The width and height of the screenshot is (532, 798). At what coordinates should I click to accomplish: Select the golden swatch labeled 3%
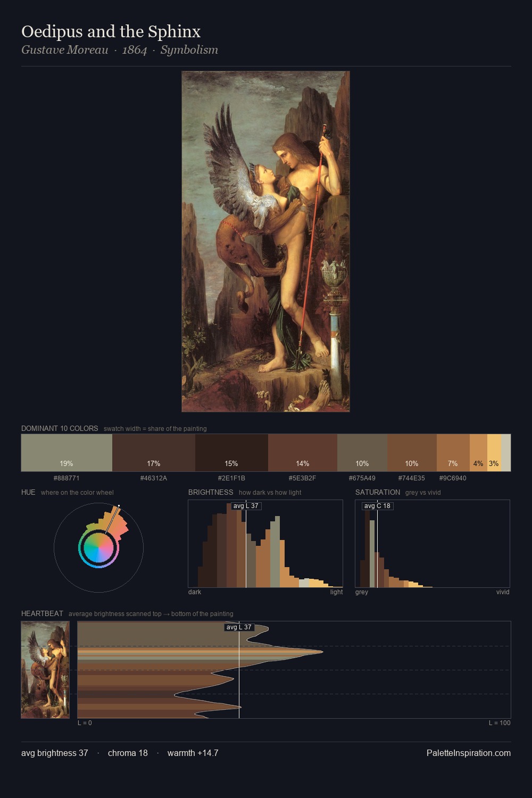pyautogui.click(x=494, y=453)
